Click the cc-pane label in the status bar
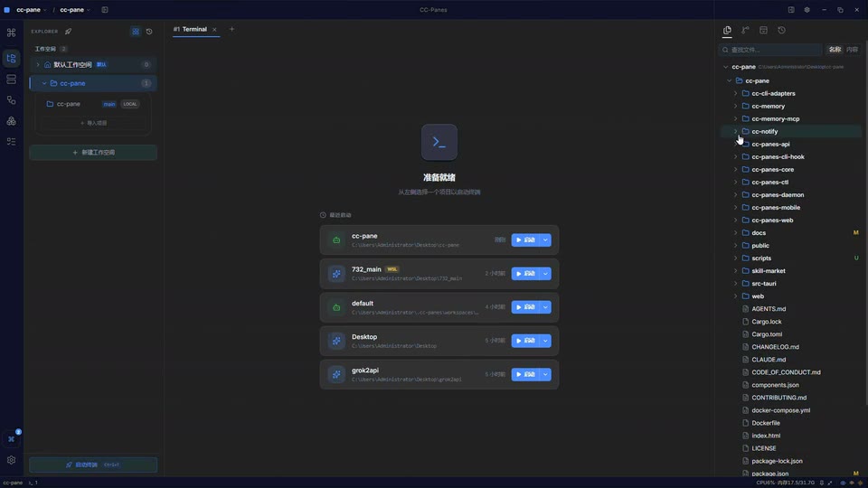The width and height of the screenshot is (868, 488). coord(13,483)
